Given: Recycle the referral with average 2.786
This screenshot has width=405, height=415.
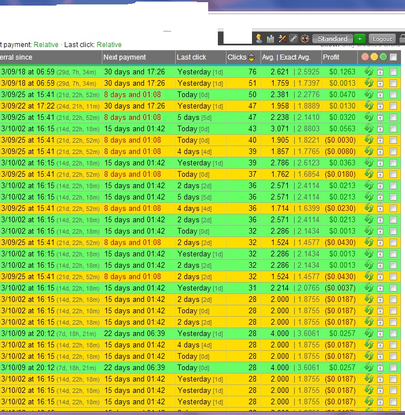Looking at the screenshot, I should (x=369, y=162).
